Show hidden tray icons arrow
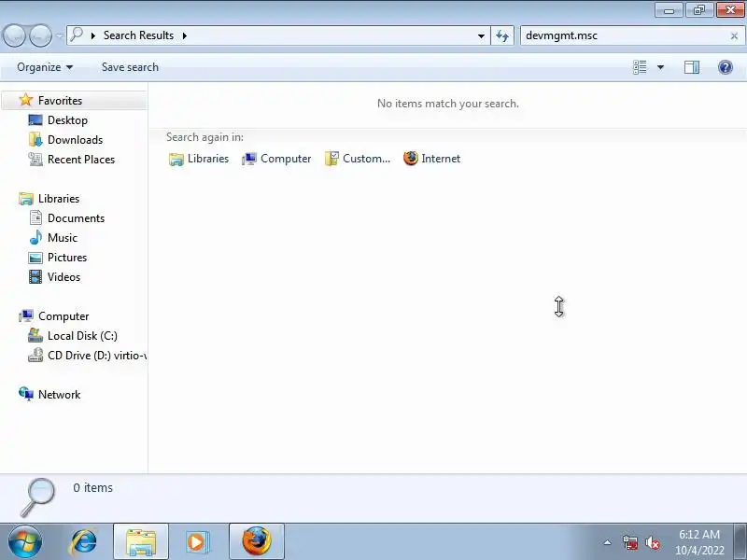This screenshot has height=560, width=747. tap(608, 542)
